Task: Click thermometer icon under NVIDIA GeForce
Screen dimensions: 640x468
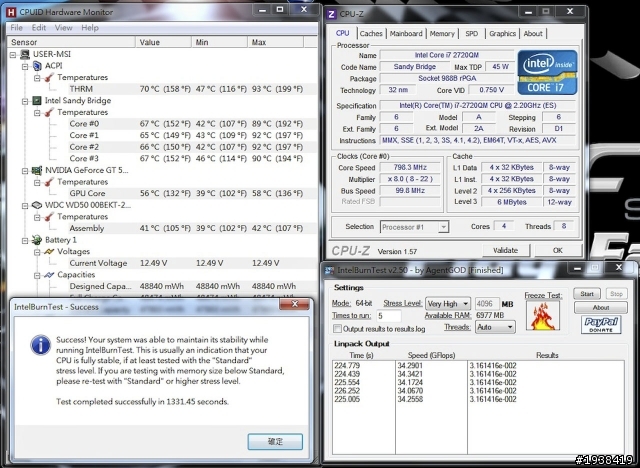Action: (49, 182)
